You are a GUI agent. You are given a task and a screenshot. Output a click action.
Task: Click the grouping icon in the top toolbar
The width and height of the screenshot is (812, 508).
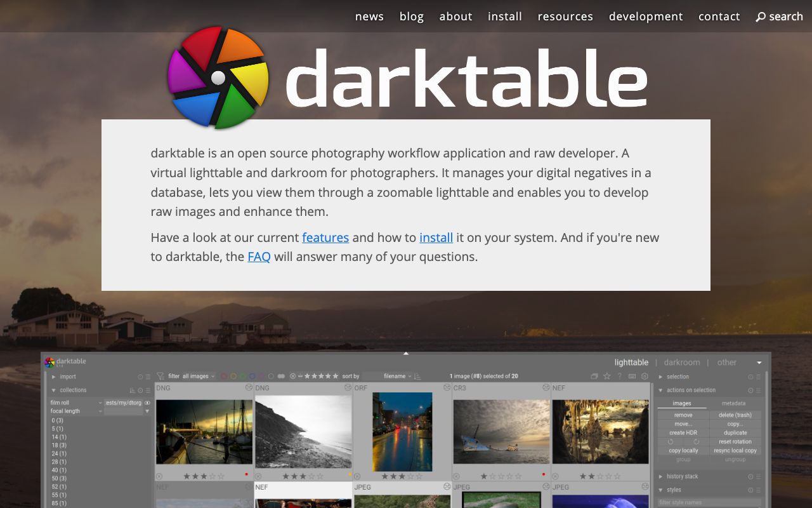pyautogui.click(x=594, y=377)
